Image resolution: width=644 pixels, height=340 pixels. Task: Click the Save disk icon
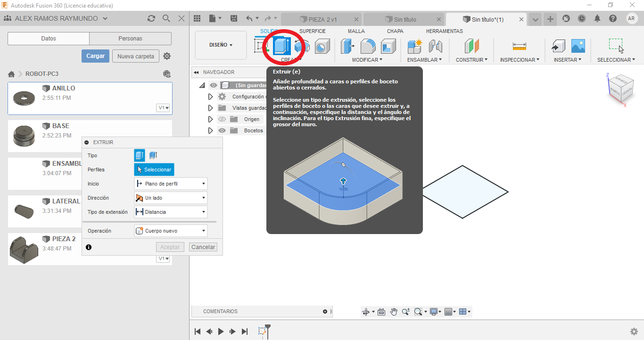coord(234,18)
